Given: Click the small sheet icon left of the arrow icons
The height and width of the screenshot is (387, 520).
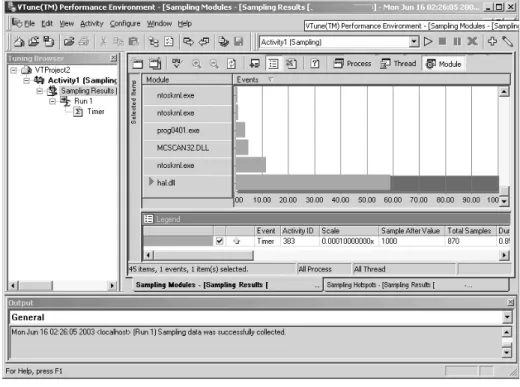Looking at the screenshot, I should (169, 42).
